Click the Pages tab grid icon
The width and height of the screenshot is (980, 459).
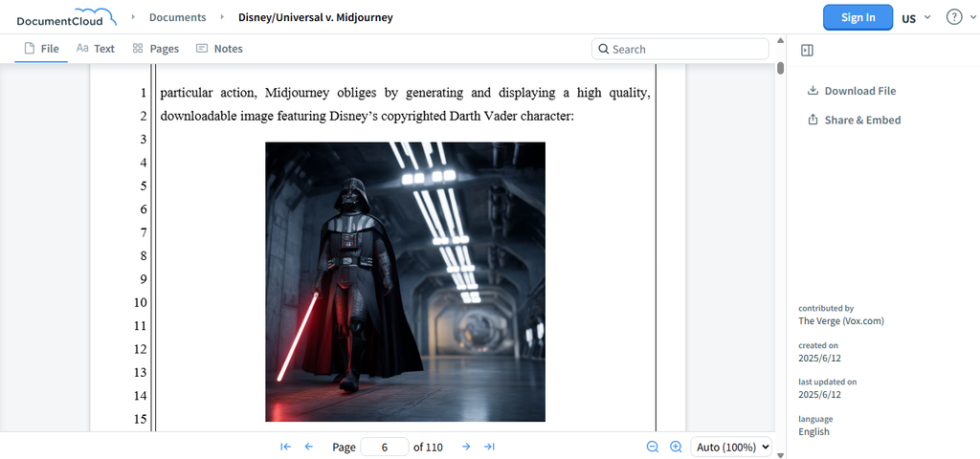pos(138,49)
